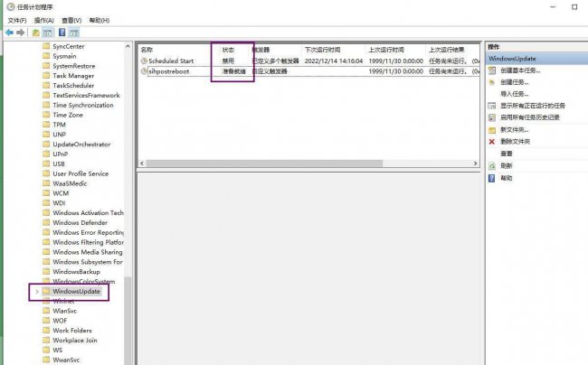The width and height of the screenshot is (588, 365).
Task: Open the 帮助(H) menu
Action: [100, 20]
